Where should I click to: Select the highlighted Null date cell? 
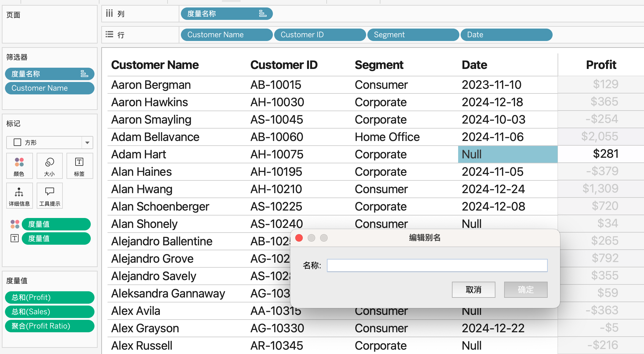(x=507, y=154)
